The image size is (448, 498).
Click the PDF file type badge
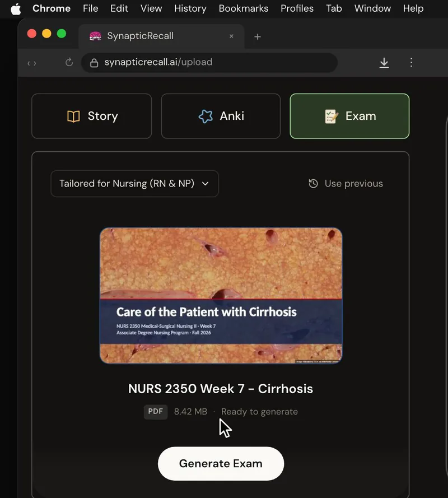[156, 412]
